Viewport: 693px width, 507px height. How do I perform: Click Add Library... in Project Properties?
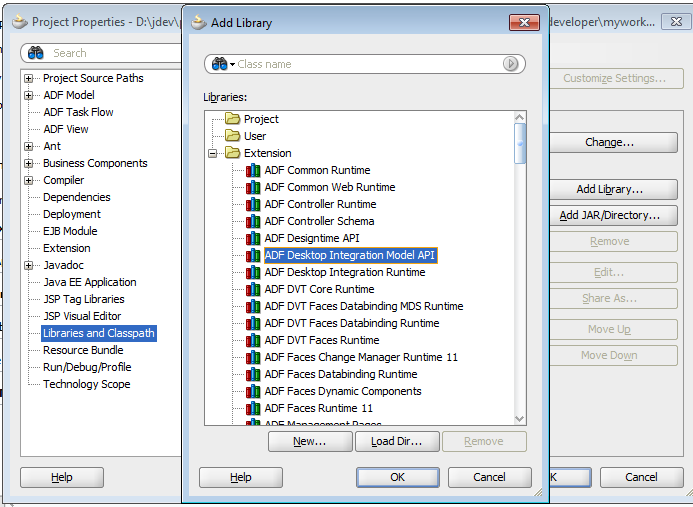click(613, 189)
